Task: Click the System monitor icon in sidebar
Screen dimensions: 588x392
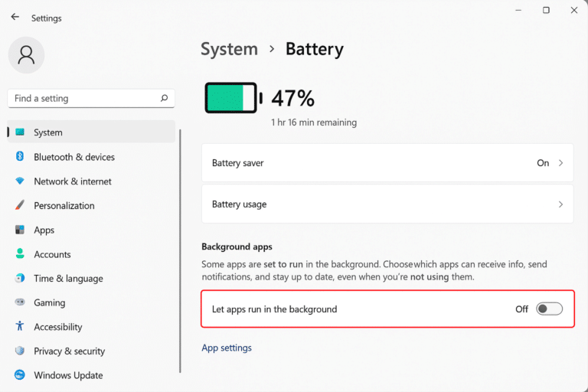Action: 20,132
